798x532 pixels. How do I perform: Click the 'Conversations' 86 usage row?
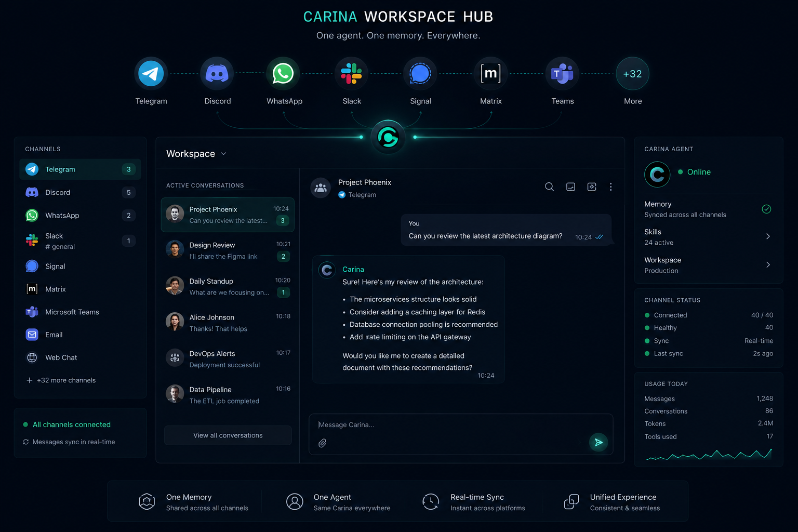[x=709, y=411]
